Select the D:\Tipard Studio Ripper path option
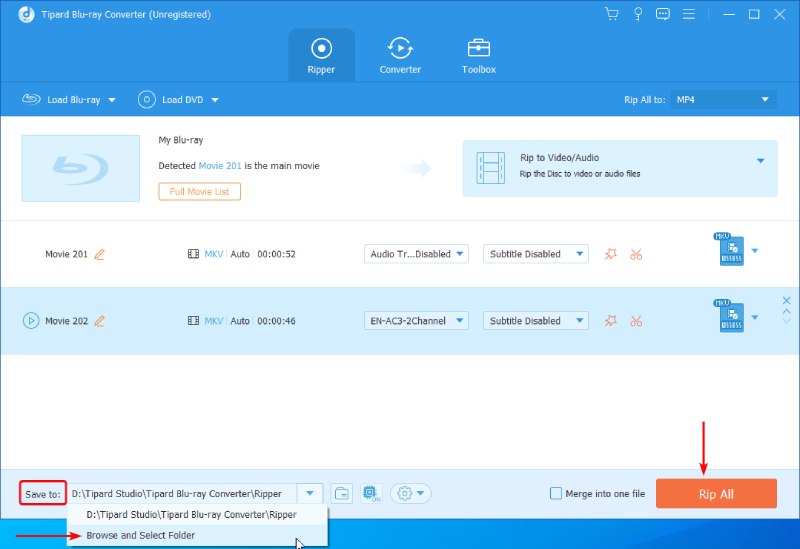800x549 pixels. pos(197,514)
